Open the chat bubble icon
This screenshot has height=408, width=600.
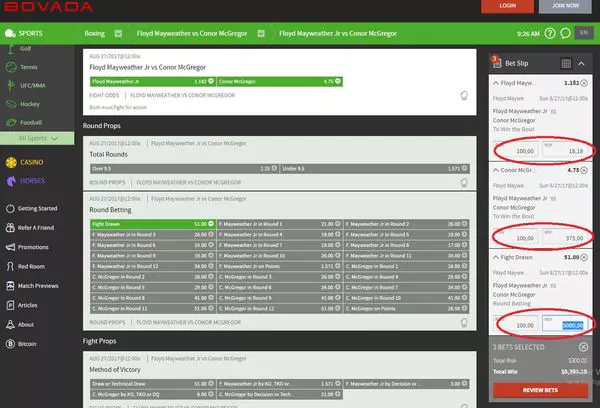[565, 34]
